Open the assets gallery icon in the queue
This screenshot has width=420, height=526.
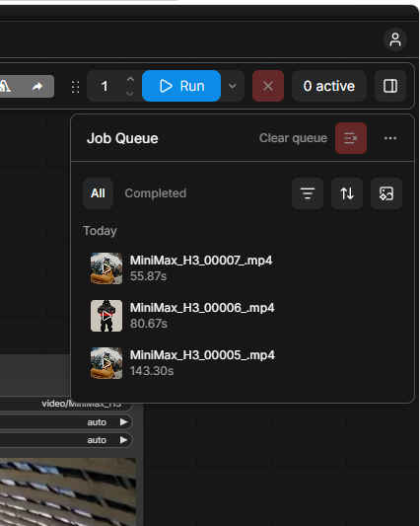point(386,193)
